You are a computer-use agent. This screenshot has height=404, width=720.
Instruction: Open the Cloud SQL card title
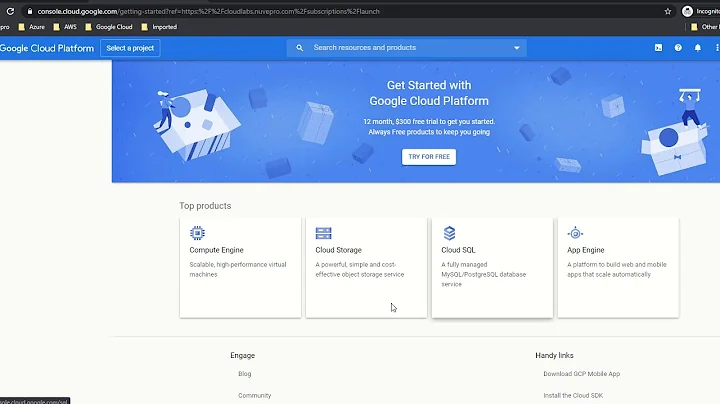coord(458,250)
